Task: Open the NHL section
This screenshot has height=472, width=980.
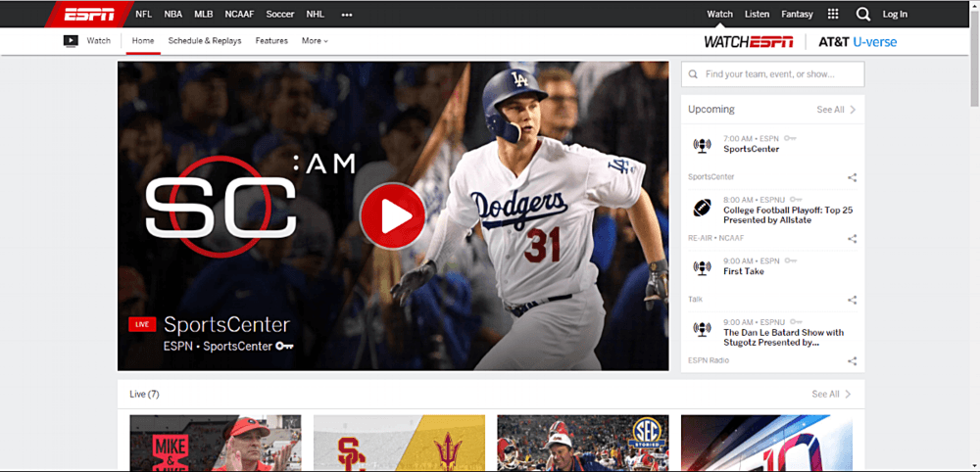Action: pos(315,14)
